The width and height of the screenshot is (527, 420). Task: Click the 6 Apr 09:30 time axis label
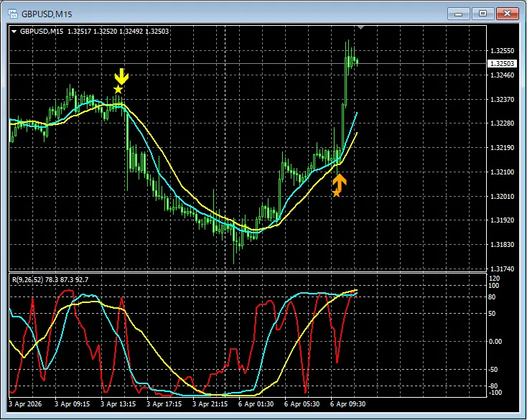tap(349, 405)
